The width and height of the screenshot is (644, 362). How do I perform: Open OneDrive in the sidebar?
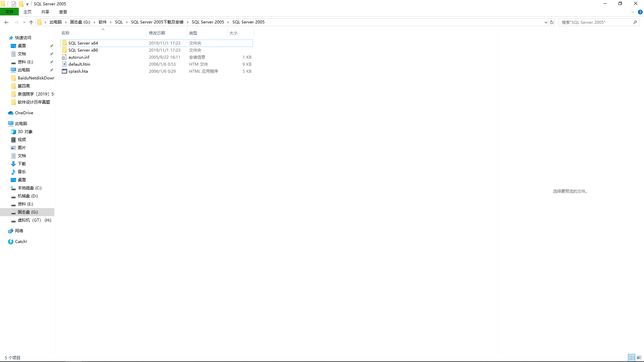coord(24,113)
